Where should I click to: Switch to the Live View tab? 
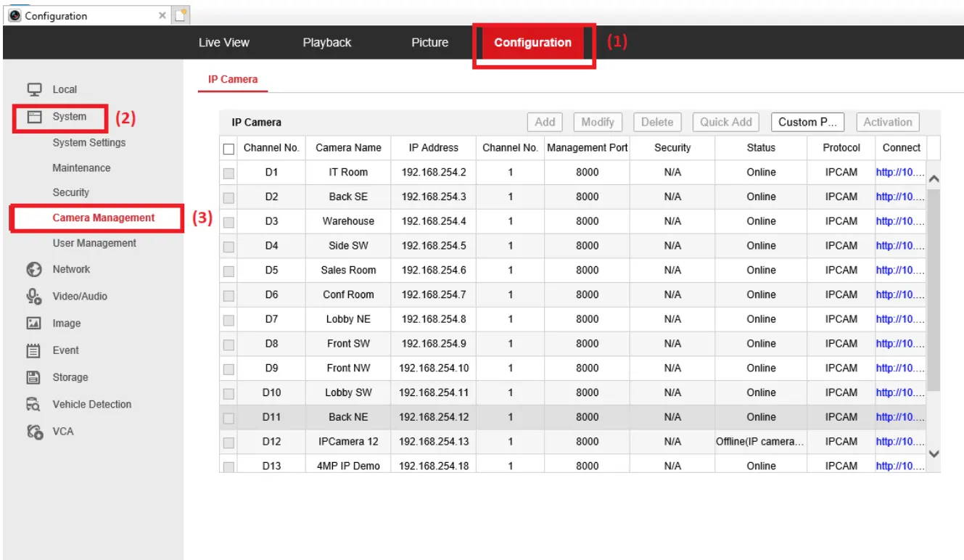223,43
